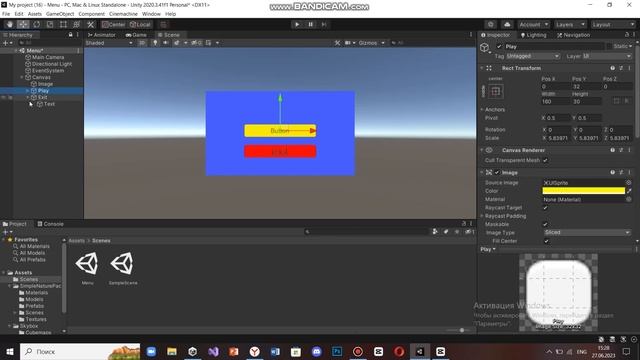Select the SampleScene asset
The height and width of the screenshot is (360, 640).
pyautogui.click(x=122, y=267)
